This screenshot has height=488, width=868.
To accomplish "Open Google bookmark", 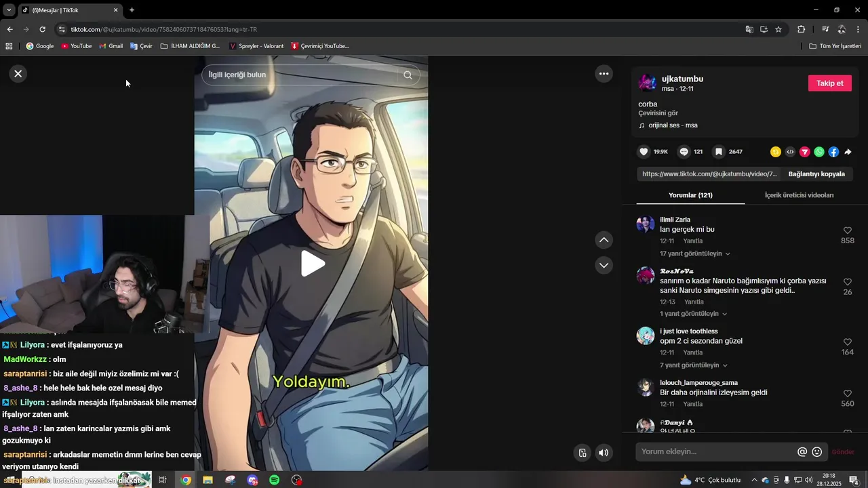I will pos(39,46).
